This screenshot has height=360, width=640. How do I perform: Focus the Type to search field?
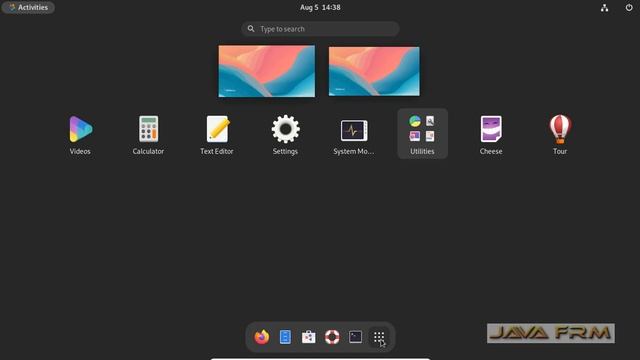(x=320, y=29)
